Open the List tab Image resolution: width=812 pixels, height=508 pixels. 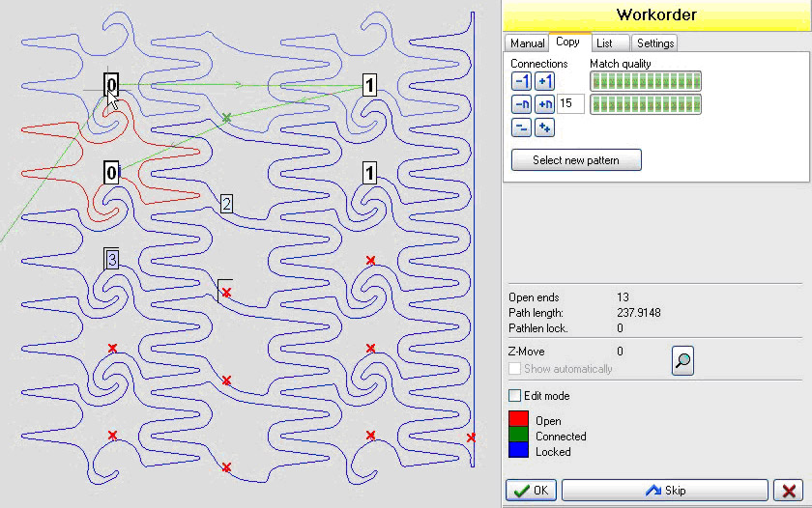point(604,43)
